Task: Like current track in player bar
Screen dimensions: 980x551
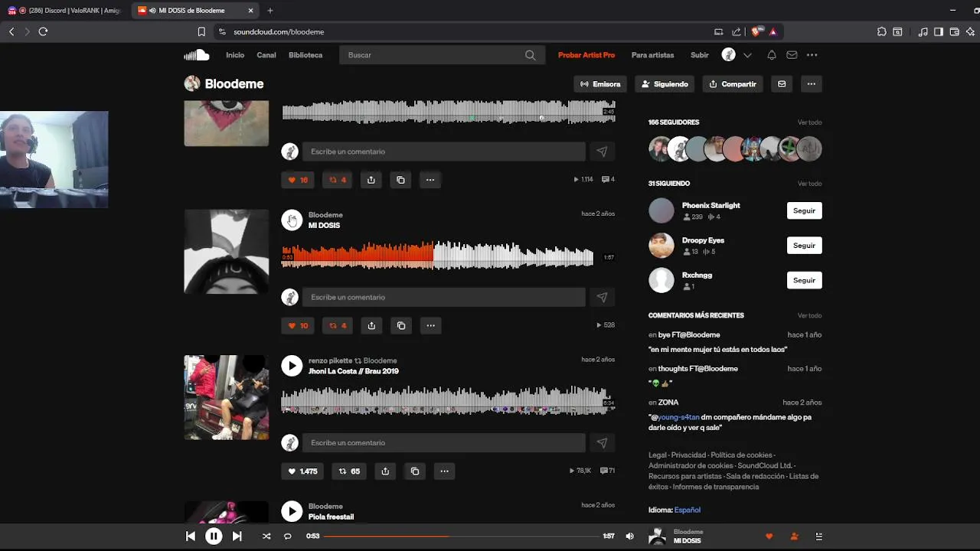Action: (769, 536)
